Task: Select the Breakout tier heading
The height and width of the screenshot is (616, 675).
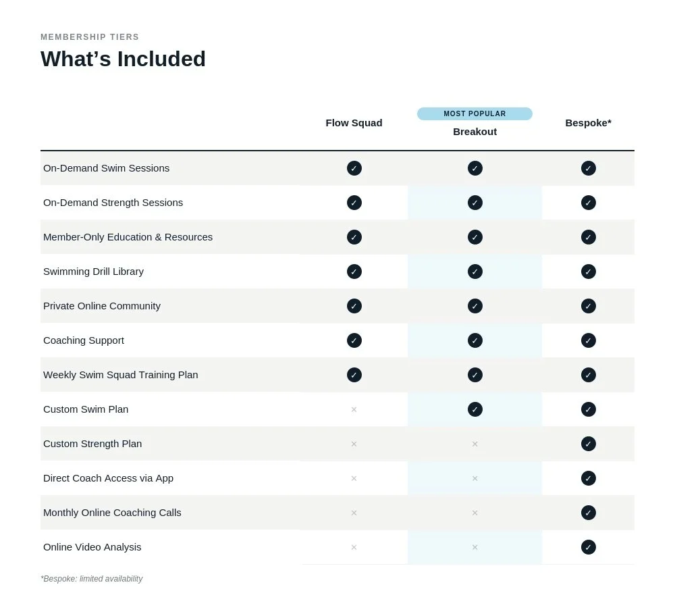Action: point(475,132)
